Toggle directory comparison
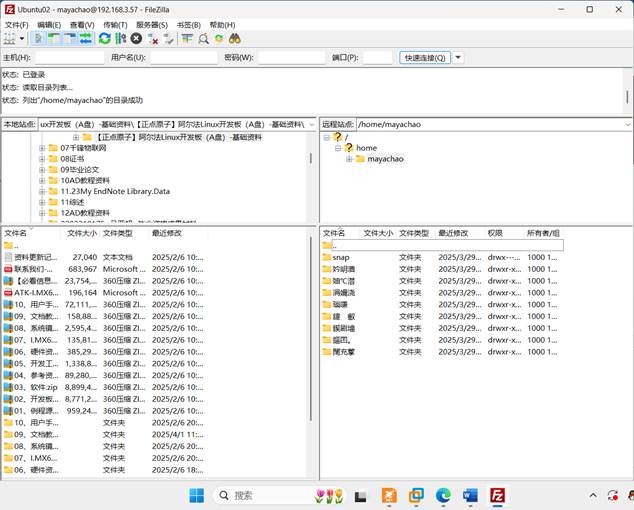The height and width of the screenshot is (510, 634). coord(203,39)
